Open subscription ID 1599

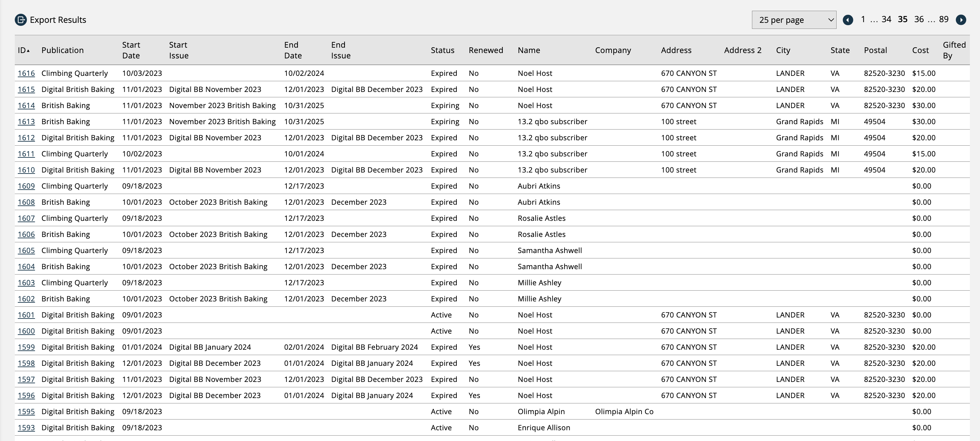point(26,347)
